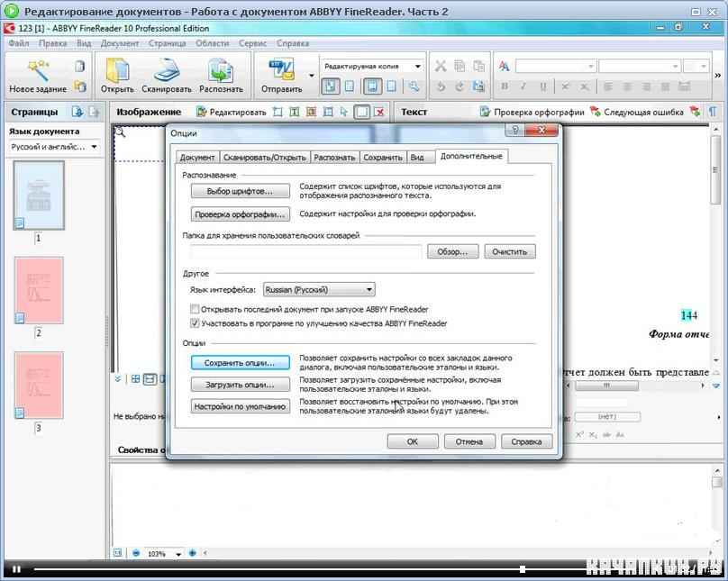Click the magnifier icon in image pane
728x581 pixels.
pyautogui.click(x=120, y=132)
